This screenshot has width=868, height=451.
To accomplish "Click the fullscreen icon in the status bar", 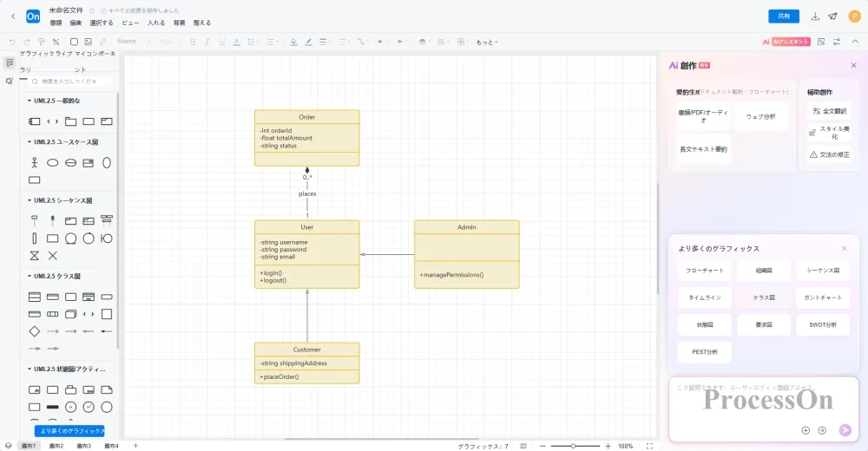I will click(x=649, y=446).
